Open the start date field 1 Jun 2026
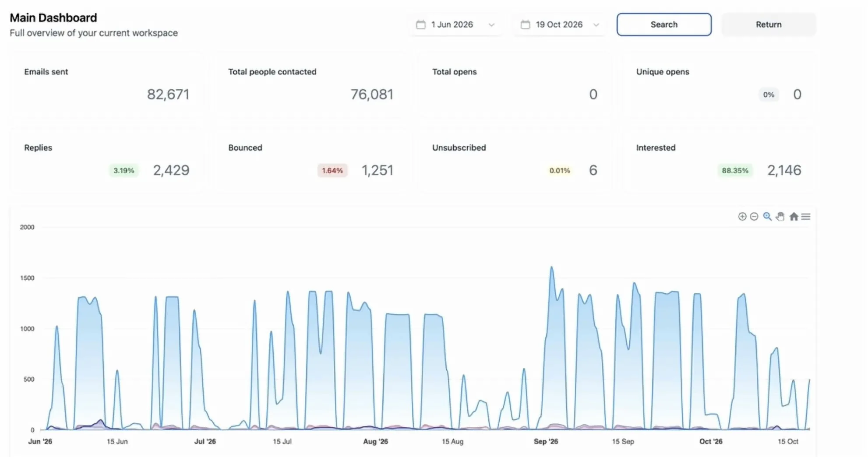 tap(455, 25)
